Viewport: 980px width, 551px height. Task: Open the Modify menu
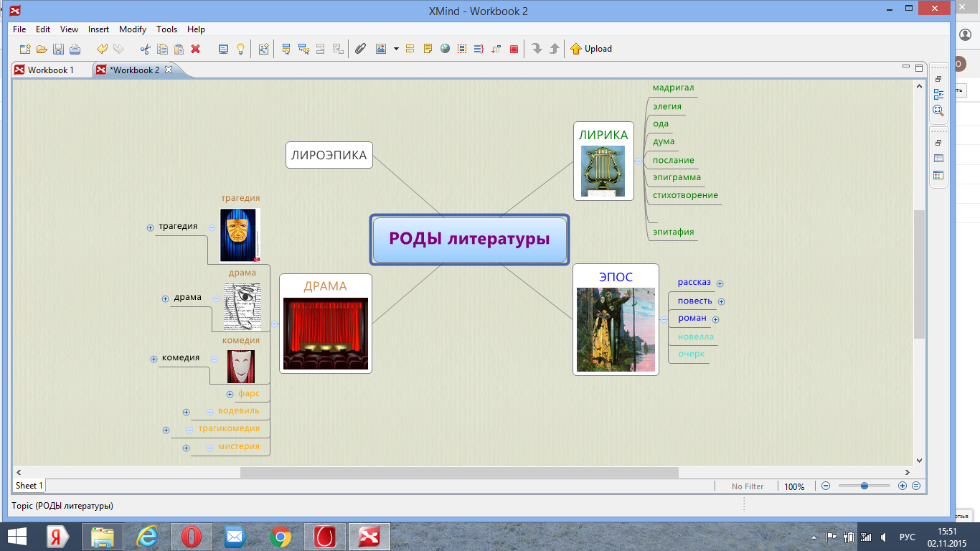coord(133,29)
